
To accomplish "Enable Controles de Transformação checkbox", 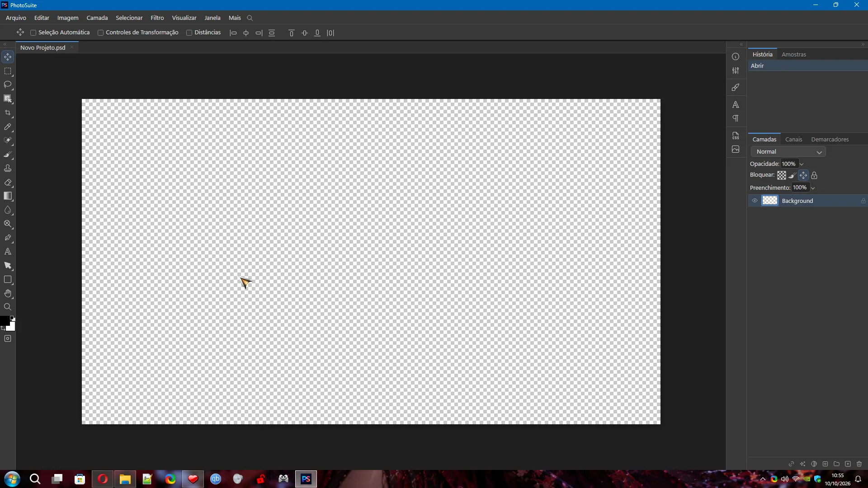I will pos(101,33).
